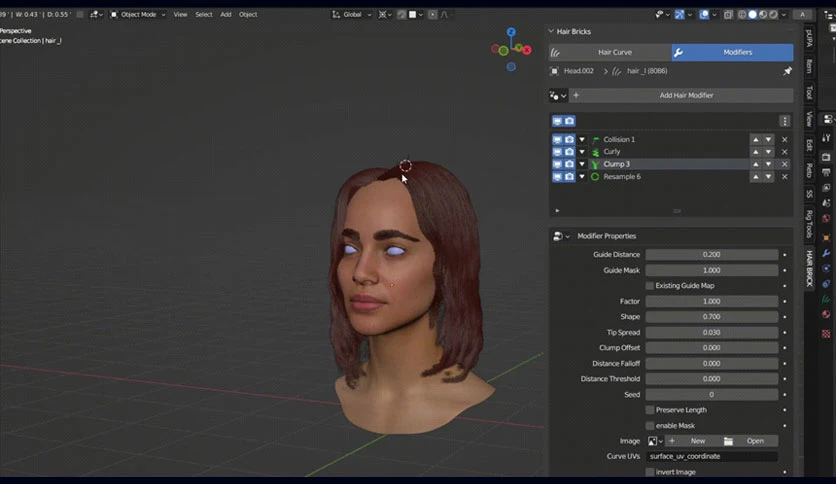The image size is (836, 484).
Task: Open modifier list options dots menu
Action: (x=784, y=121)
